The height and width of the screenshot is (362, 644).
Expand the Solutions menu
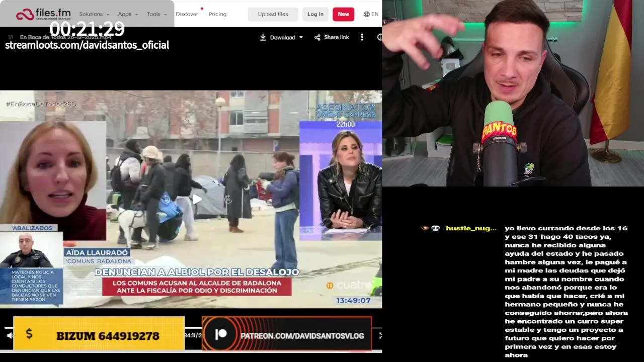[x=94, y=14]
